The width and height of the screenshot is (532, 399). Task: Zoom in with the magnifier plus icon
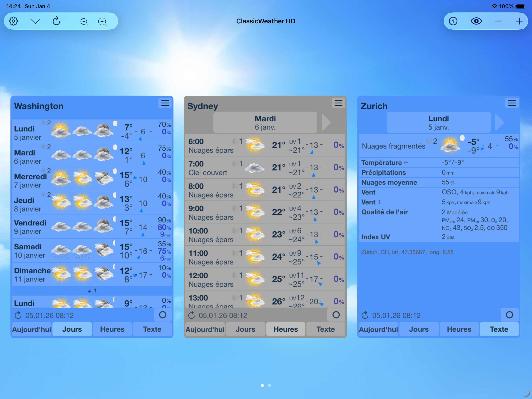pos(103,22)
